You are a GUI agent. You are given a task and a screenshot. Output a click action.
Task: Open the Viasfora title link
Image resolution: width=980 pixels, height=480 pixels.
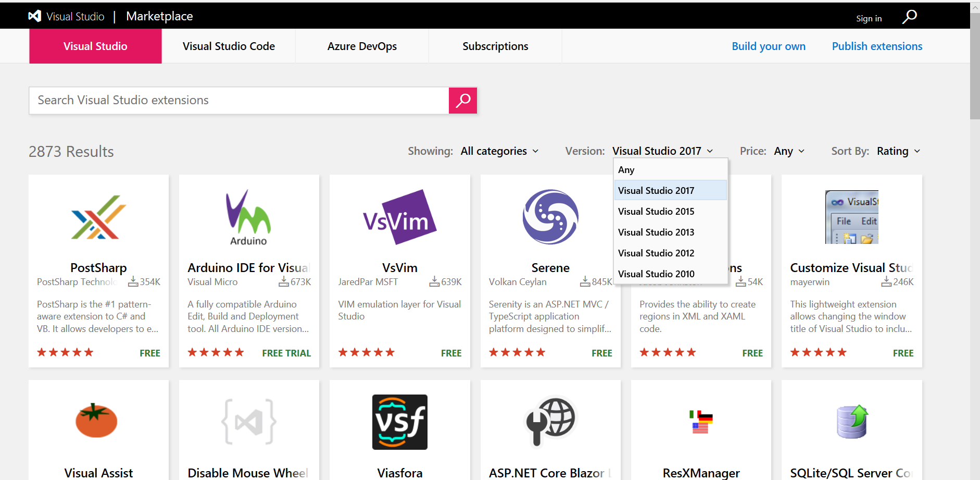[x=400, y=473]
